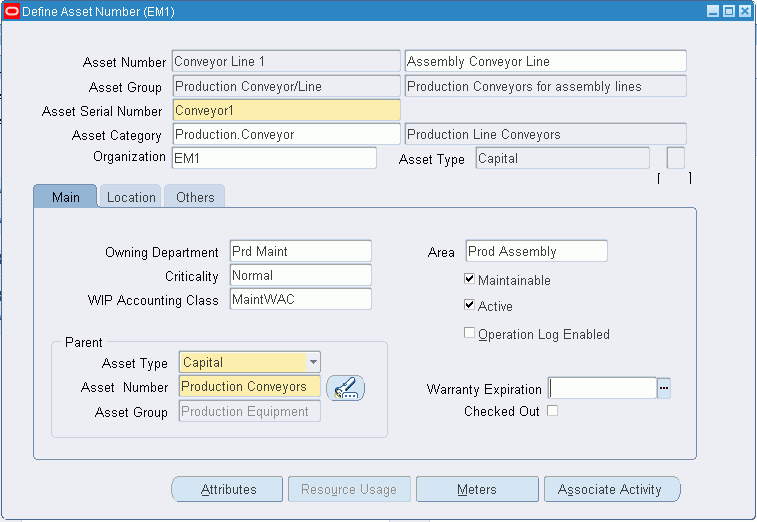Click the Attributes button
Viewport: 757px width, 522px height.
tap(227, 489)
